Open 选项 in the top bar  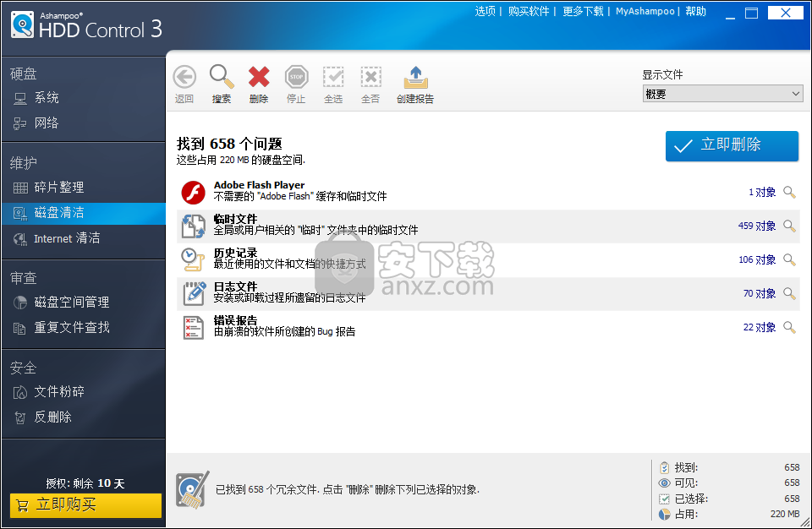click(x=486, y=11)
